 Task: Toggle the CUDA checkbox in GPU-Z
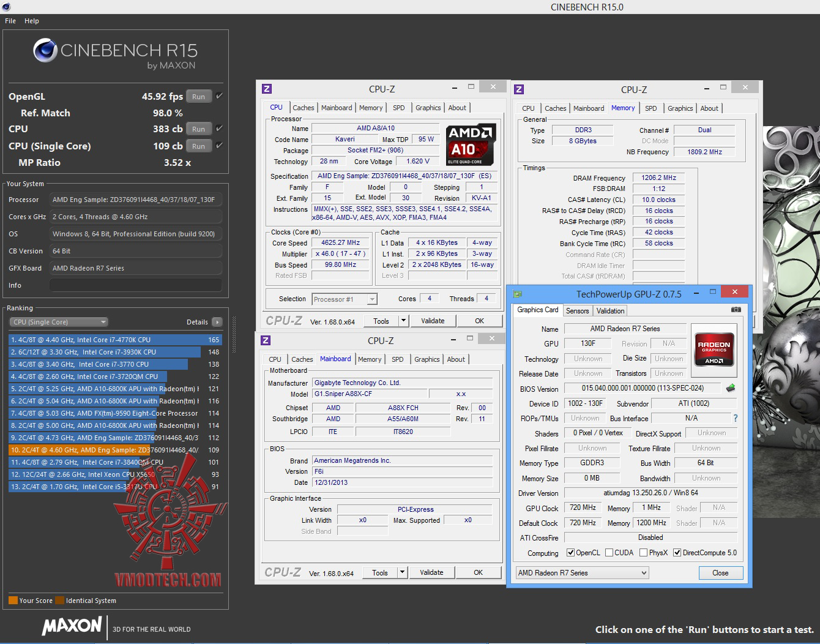[x=609, y=553]
